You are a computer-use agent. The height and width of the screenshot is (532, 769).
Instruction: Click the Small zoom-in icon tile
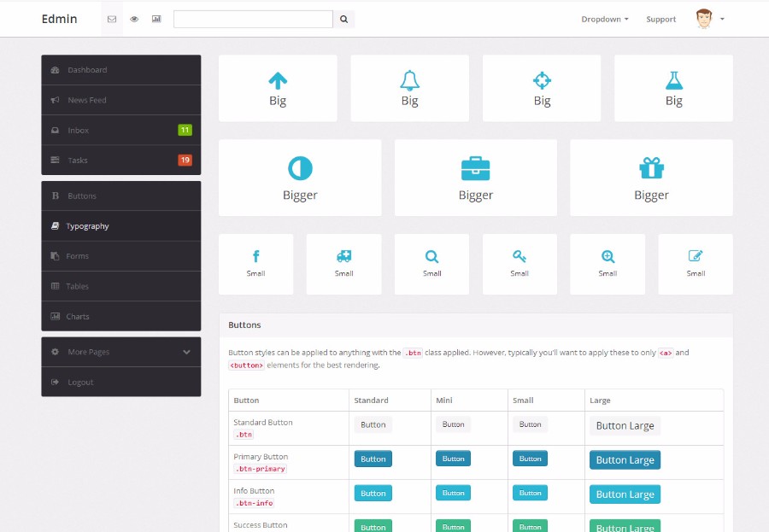[x=608, y=264]
